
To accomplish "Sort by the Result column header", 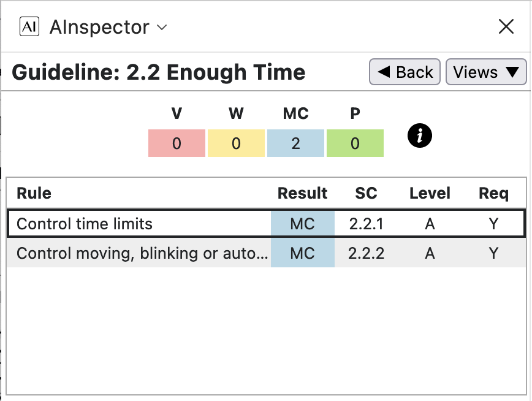I will (303, 194).
